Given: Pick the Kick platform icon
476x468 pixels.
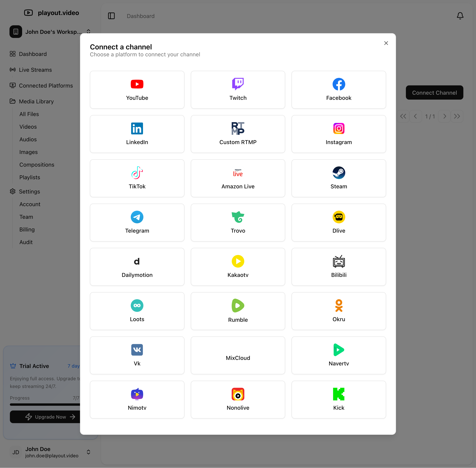Looking at the screenshot, I should (x=339, y=394).
